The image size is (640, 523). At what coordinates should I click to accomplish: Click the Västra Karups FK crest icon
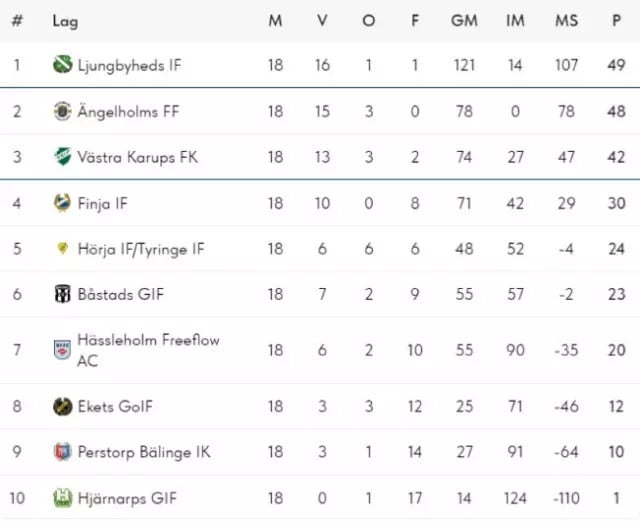62,158
